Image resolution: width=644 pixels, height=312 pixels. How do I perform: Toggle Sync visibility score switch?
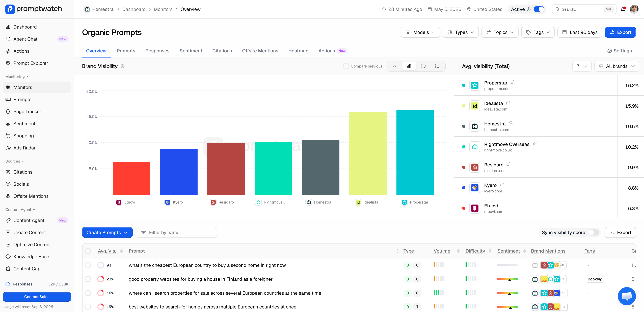593,233
